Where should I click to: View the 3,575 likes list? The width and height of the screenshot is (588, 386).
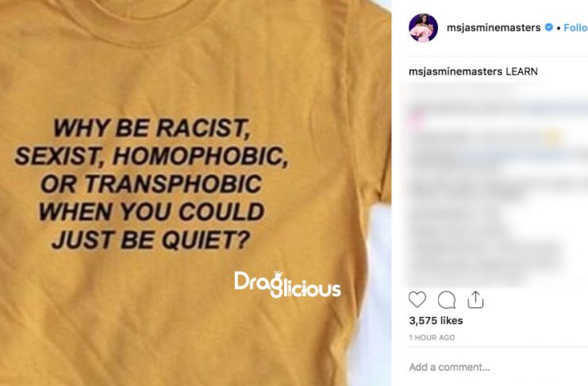click(x=436, y=321)
